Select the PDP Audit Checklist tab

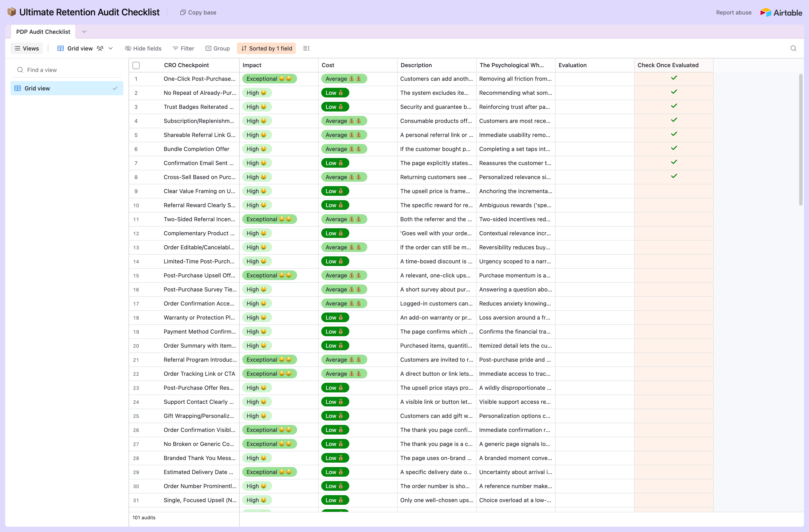coord(43,32)
